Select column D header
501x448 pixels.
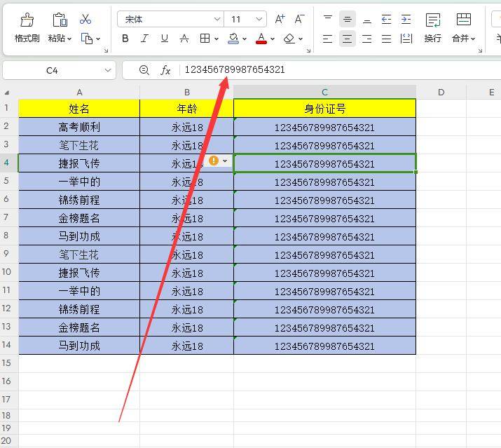pyautogui.click(x=441, y=93)
